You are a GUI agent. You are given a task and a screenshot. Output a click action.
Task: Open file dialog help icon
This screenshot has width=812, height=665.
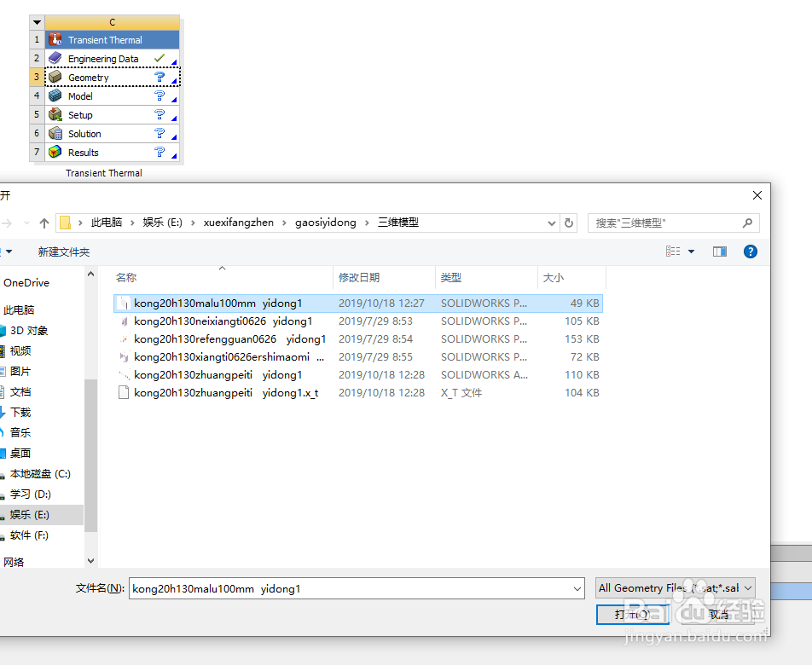coord(751,252)
